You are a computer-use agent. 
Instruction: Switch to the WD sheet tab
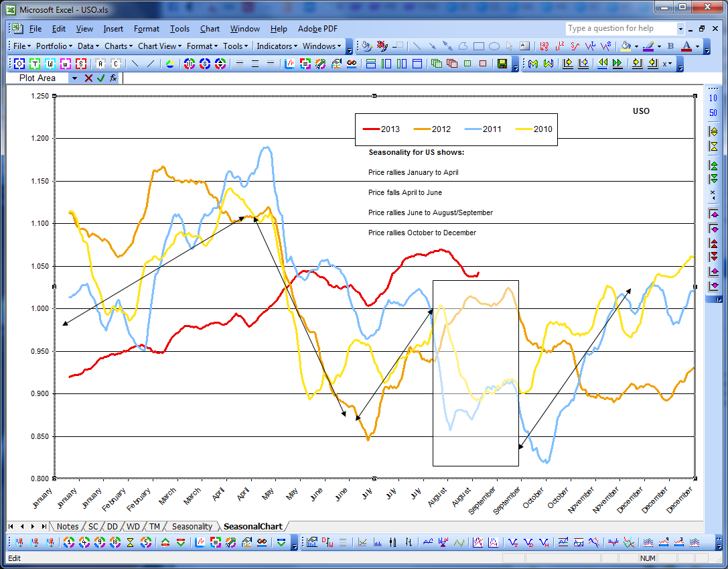133,526
